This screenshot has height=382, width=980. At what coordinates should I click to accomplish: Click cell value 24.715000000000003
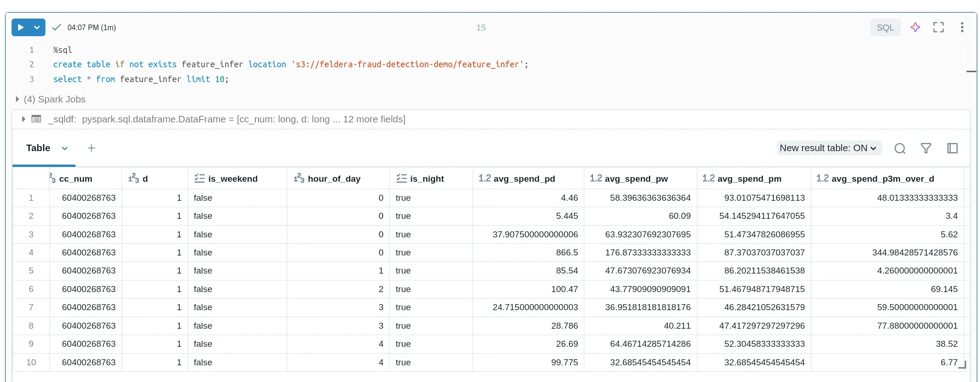pos(535,307)
